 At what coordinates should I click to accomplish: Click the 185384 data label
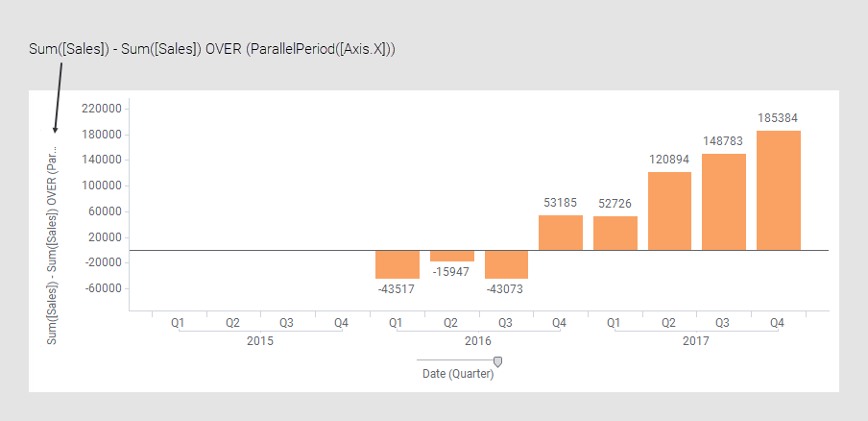(778, 118)
